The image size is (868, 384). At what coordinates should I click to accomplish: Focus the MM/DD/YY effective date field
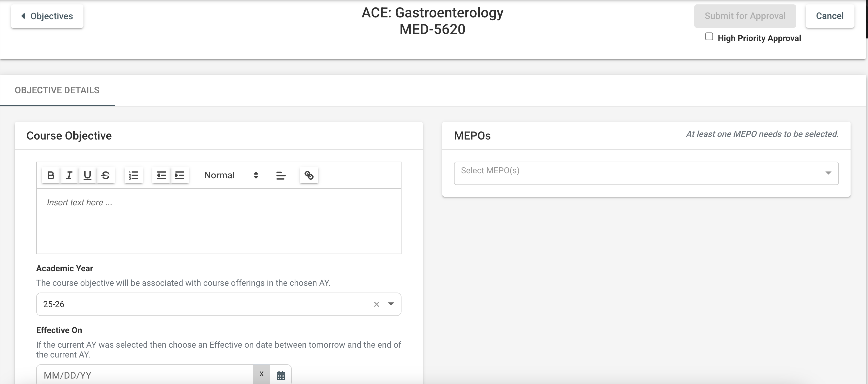tap(145, 375)
